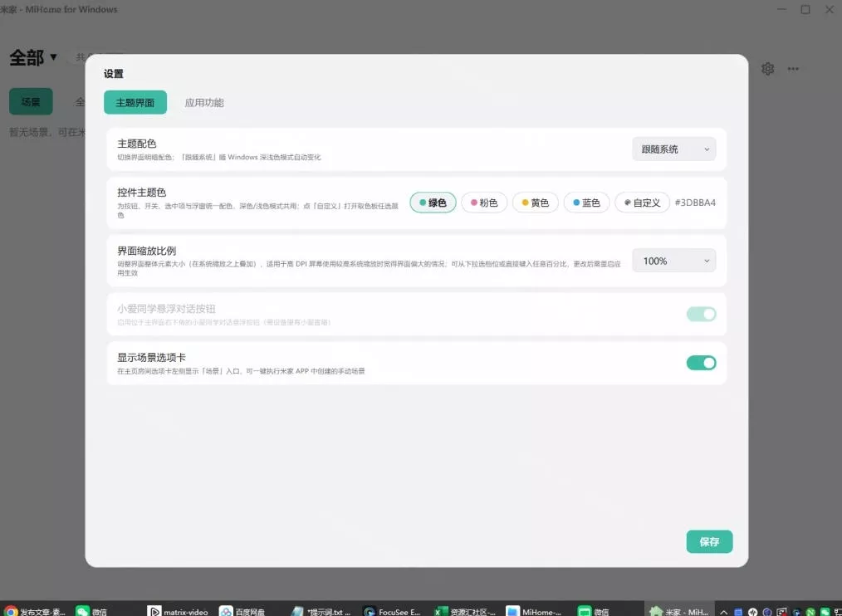Switch to matrix-video taskbar item
842x616 pixels.
[x=179, y=611]
